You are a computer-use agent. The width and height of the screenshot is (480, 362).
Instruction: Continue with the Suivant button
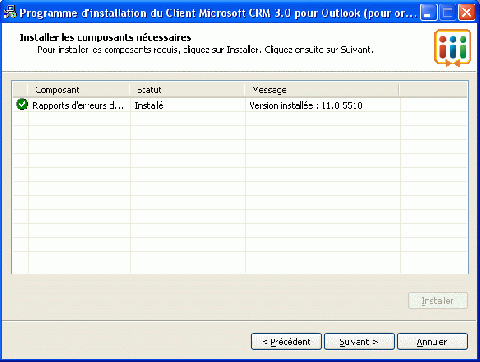point(359,342)
